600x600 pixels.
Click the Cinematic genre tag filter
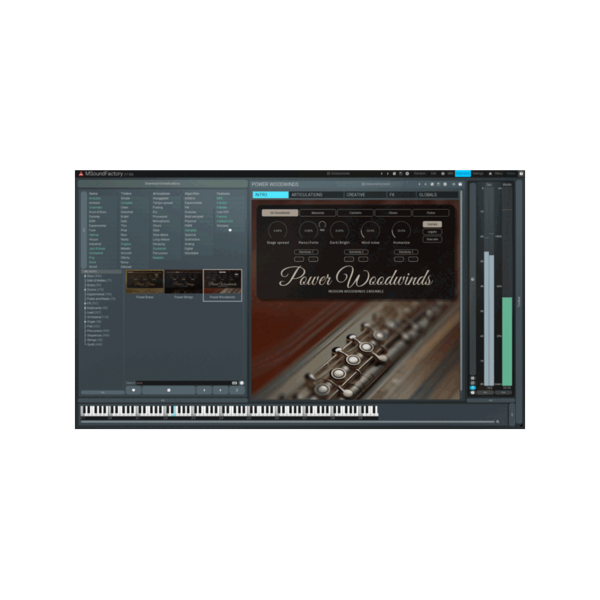pyautogui.click(x=96, y=207)
